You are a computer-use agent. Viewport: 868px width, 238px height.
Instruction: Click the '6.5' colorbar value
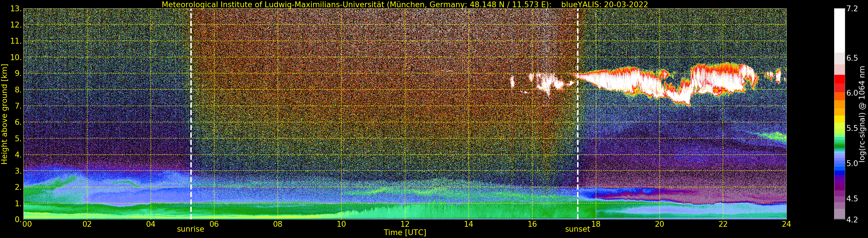[x=852, y=58]
